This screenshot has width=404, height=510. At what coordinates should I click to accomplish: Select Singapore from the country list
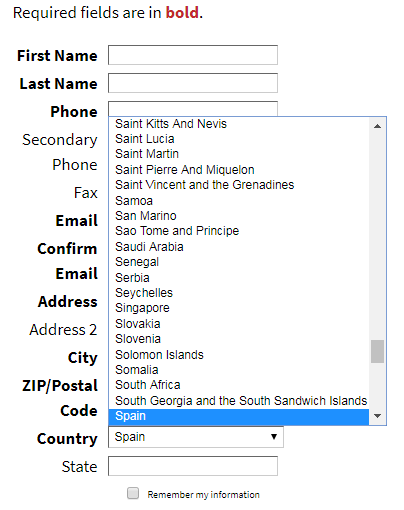coord(239,308)
